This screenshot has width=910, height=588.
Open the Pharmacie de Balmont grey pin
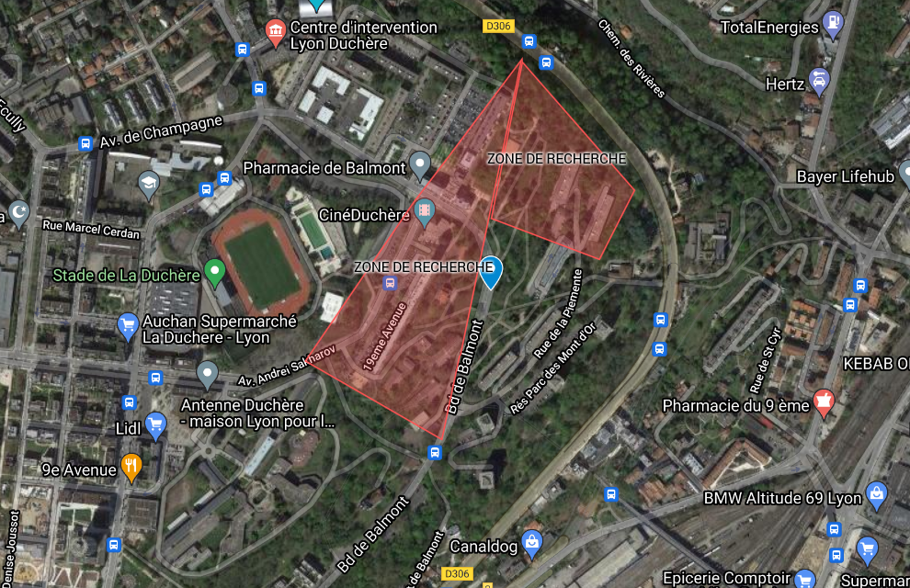pyautogui.click(x=419, y=165)
